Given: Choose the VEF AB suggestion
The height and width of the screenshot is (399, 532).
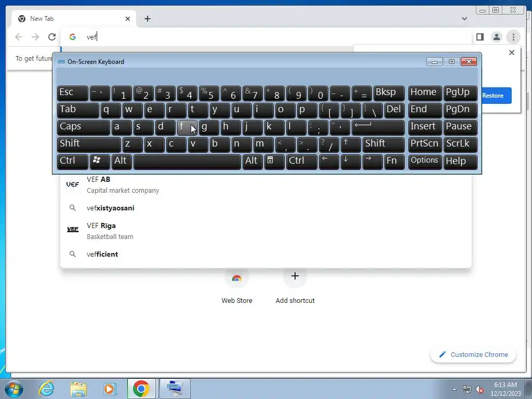Looking at the screenshot, I should (x=265, y=184).
